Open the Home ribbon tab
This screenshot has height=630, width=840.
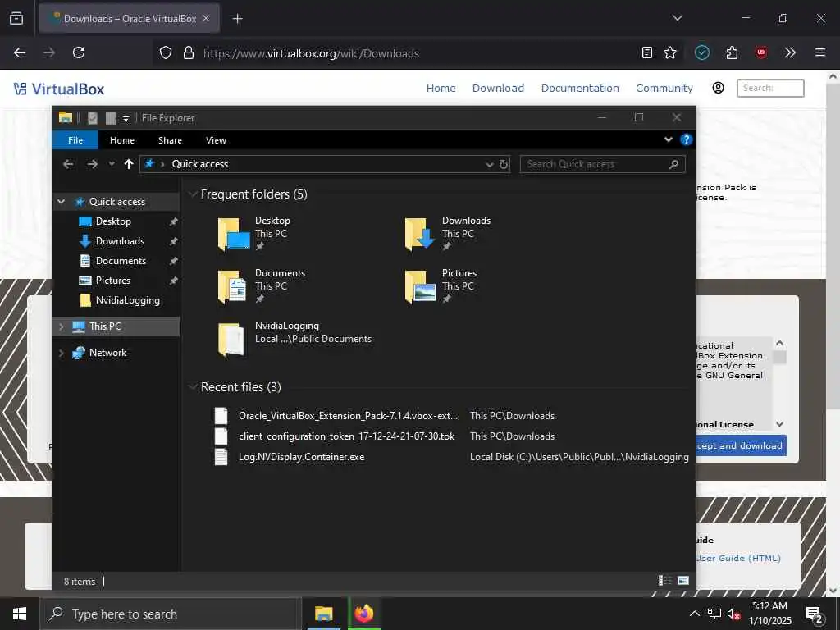coord(122,139)
